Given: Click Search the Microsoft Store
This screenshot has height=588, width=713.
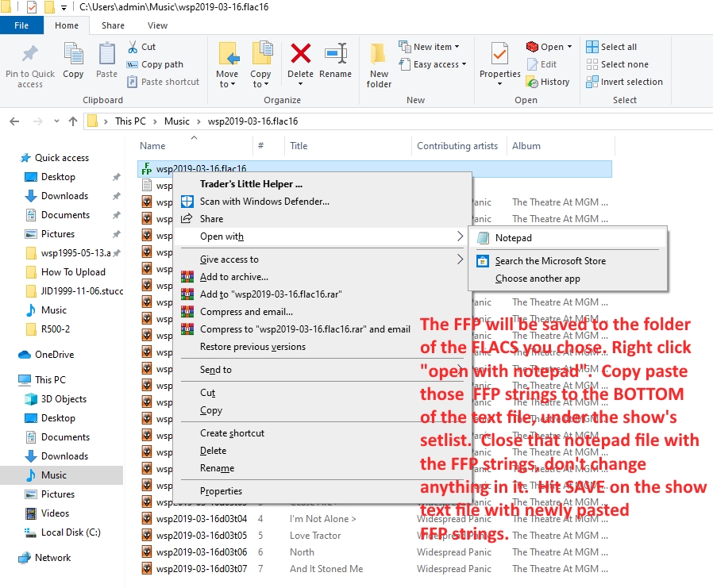Looking at the screenshot, I should (x=550, y=261).
